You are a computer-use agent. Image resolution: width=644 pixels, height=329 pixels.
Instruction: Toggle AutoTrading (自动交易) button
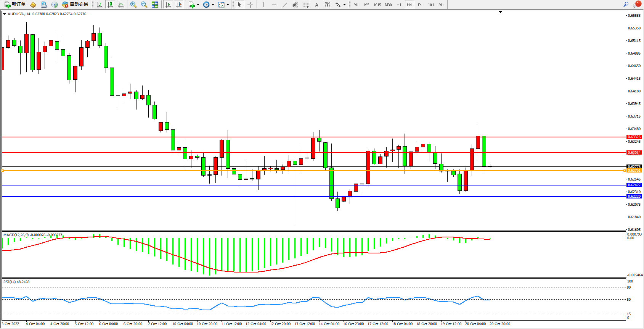[x=75, y=5]
